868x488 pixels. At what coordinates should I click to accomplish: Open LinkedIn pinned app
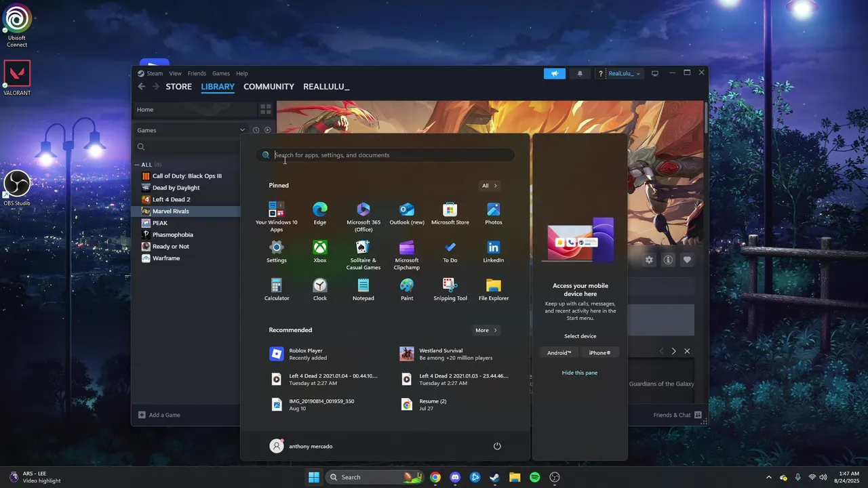tap(494, 251)
